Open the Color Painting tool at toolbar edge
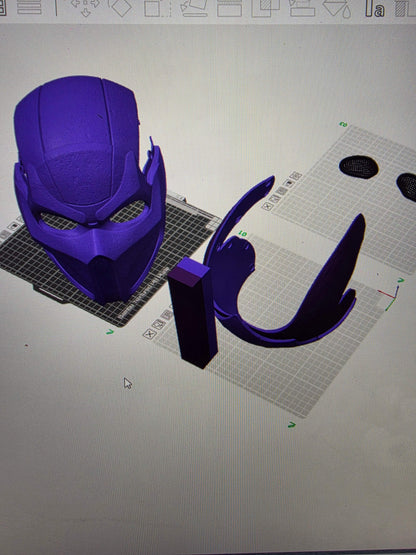The width and height of the screenshot is (416, 555). point(405,8)
